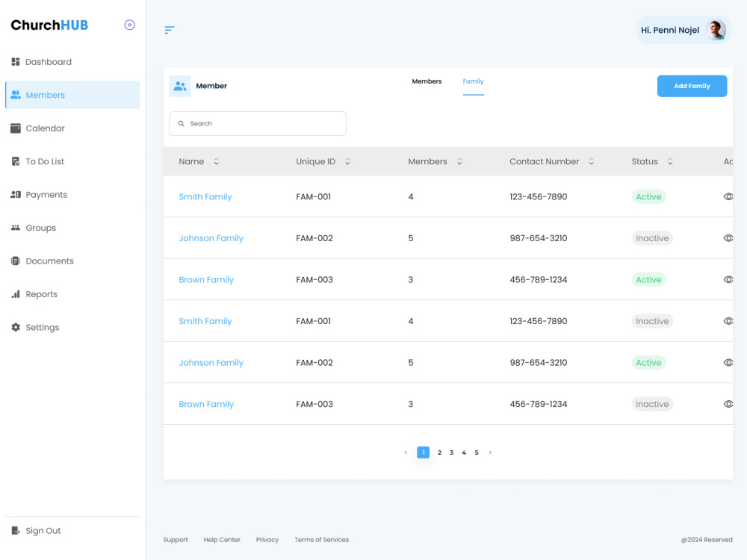Viewport: 747px width, 560px height.
Task: Open the Brown Family link with Inactive status
Action: pyautogui.click(x=206, y=404)
